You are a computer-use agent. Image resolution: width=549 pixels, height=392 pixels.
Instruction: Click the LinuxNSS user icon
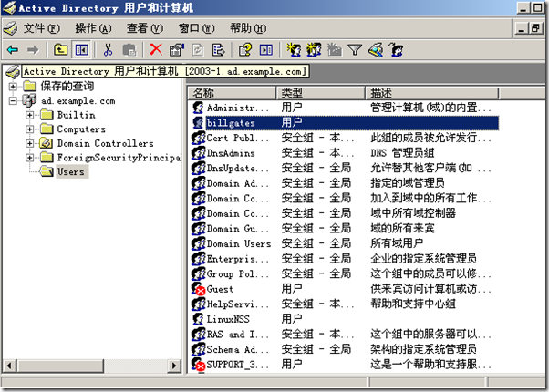(x=198, y=319)
